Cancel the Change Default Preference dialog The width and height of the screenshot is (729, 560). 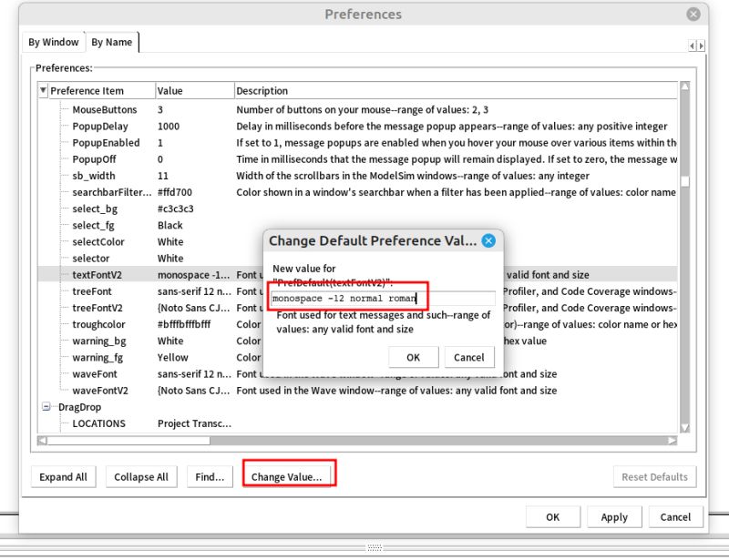pyautogui.click(x=468, y=357)
